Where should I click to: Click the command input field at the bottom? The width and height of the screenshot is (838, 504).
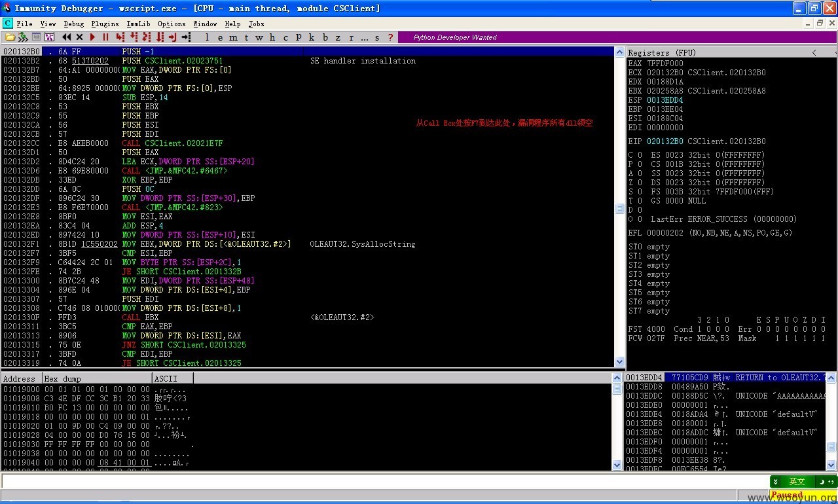[385, 482]
